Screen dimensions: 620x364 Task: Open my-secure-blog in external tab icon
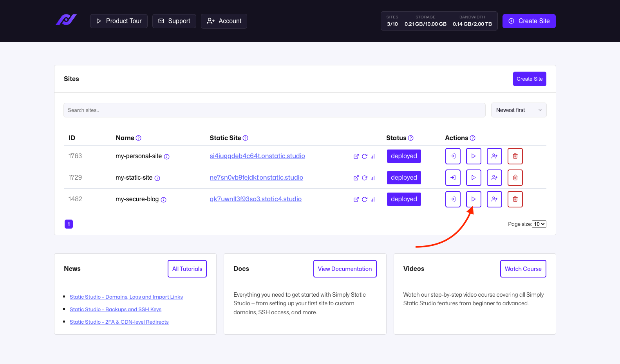pos(356,200)
